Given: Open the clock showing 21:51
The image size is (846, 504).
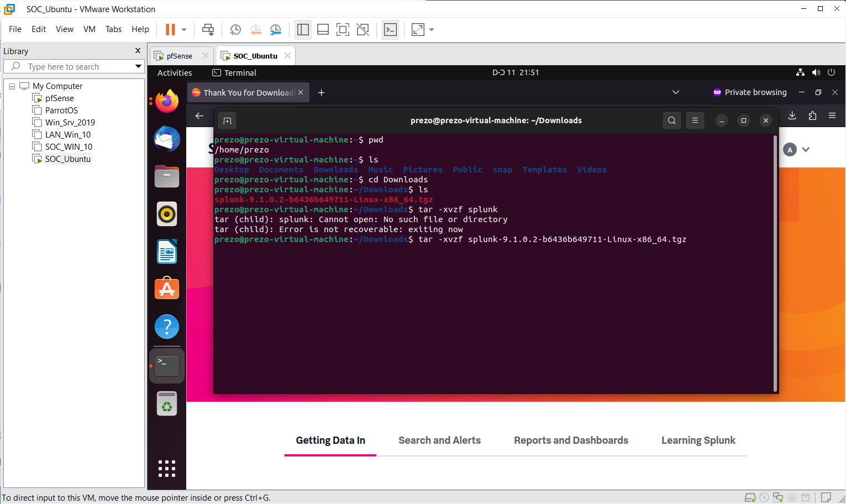Looking at the screenshot, I should [x=516, y=72].
